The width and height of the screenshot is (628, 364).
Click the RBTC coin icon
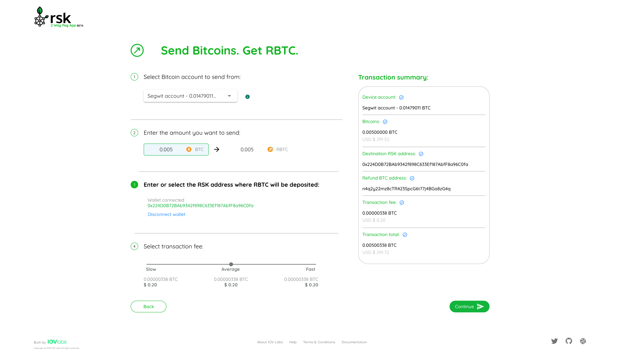point(270,149)
